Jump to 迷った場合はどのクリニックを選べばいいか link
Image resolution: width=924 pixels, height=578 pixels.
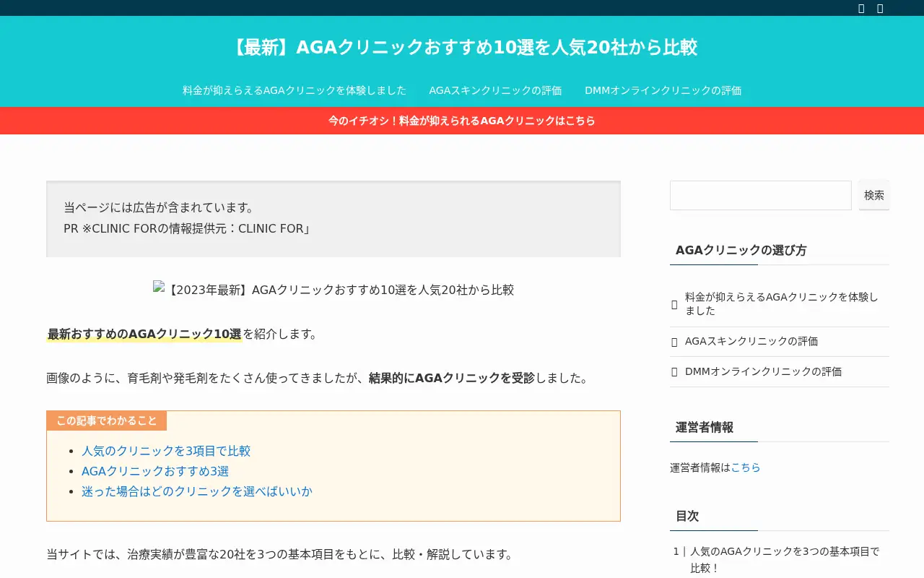pyautogui.click(x=197, y=491)
